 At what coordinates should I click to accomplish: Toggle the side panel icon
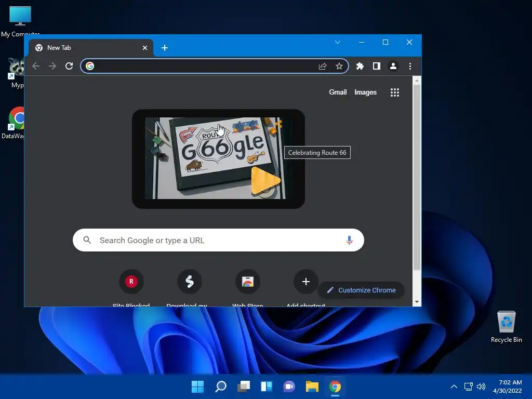[377, 66]
